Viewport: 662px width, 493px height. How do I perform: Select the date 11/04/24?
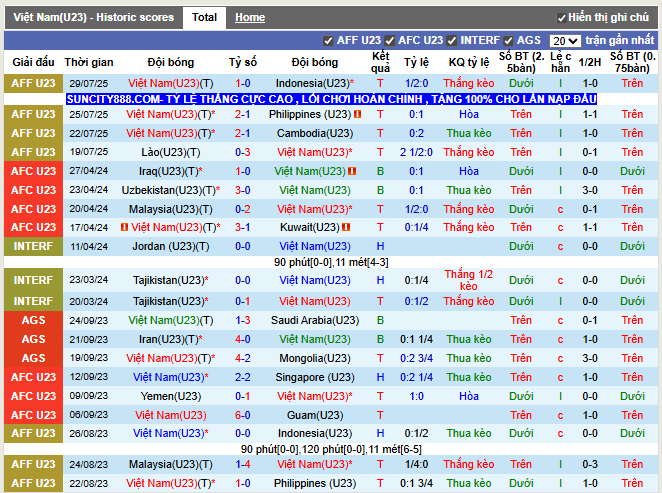(x=89, y=246)
